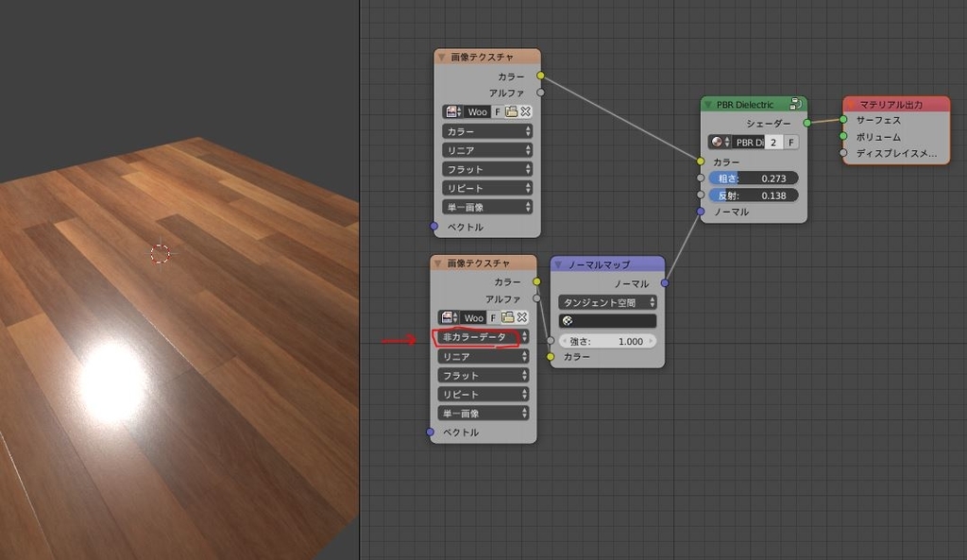Open リピート extension dropdown in upper Image Texture
967x560 pixels.
487,188
